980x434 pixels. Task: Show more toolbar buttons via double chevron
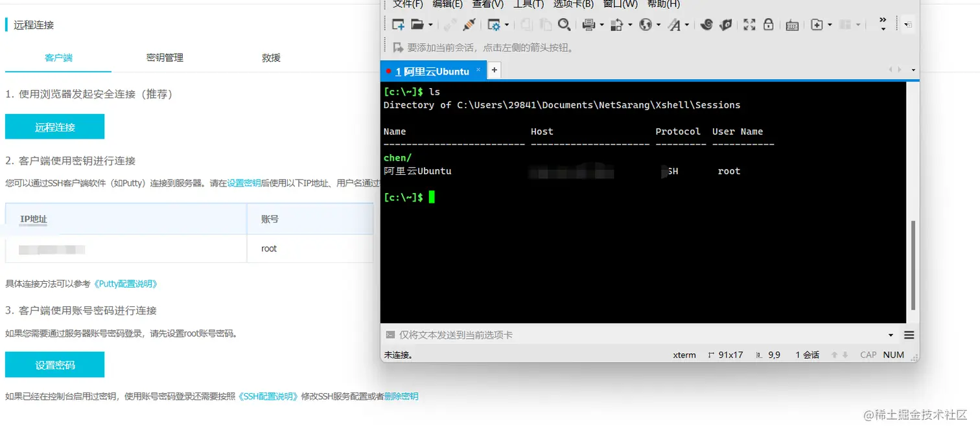pyautogui.click(x=883, y=20)
